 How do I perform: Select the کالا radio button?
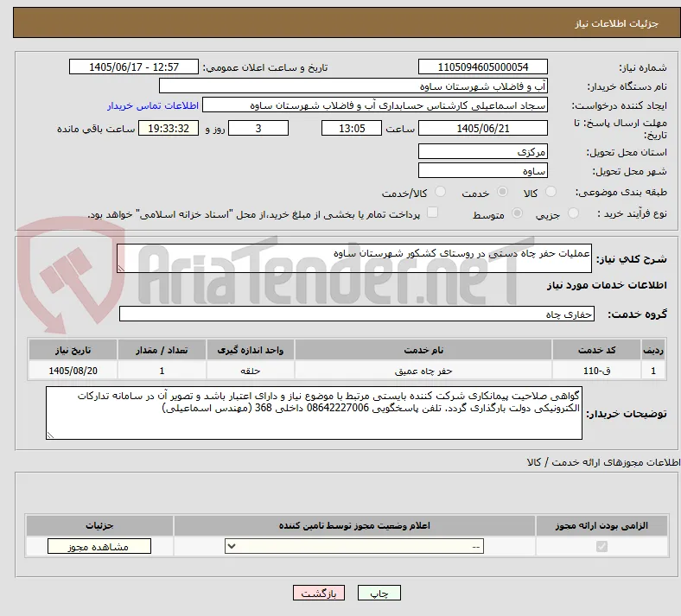pyautogui.click(x=551, y=192)
